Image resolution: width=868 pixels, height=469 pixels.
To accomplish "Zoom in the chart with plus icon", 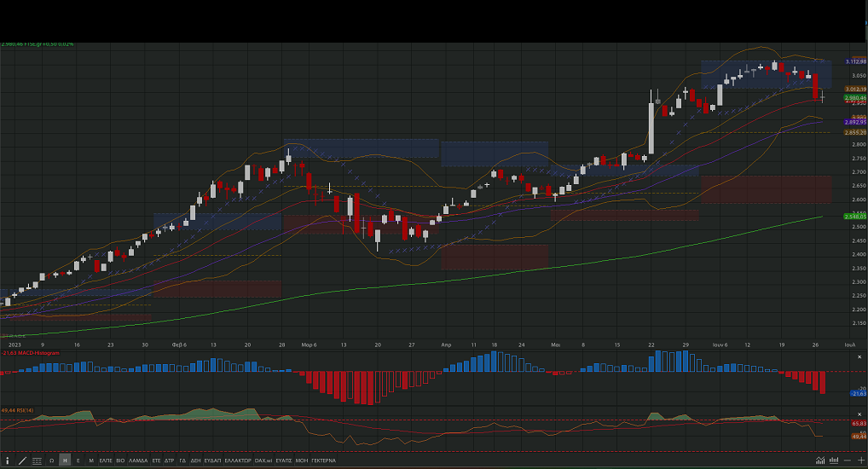I will coord(861,460).
